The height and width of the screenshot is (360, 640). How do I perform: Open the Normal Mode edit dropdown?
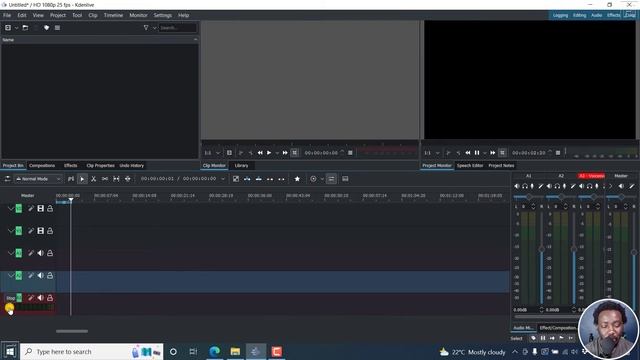[38, 179]
